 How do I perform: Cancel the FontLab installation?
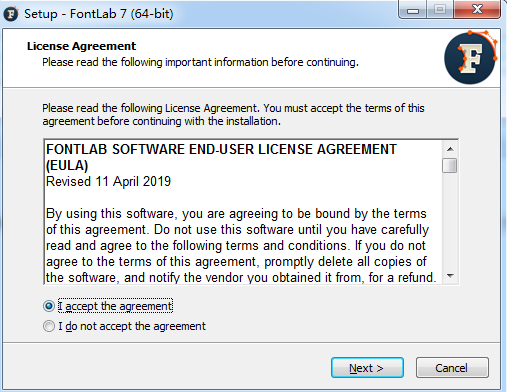pos(452,368)
